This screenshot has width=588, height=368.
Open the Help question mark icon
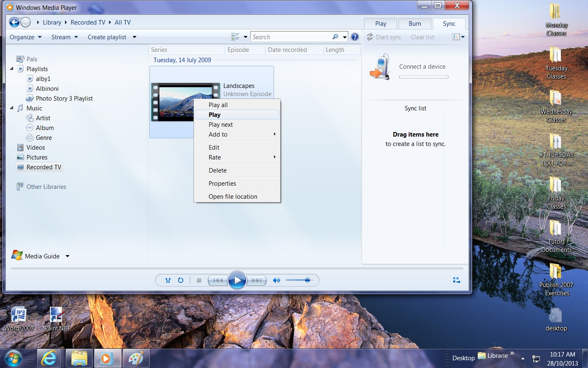point(355,37)
